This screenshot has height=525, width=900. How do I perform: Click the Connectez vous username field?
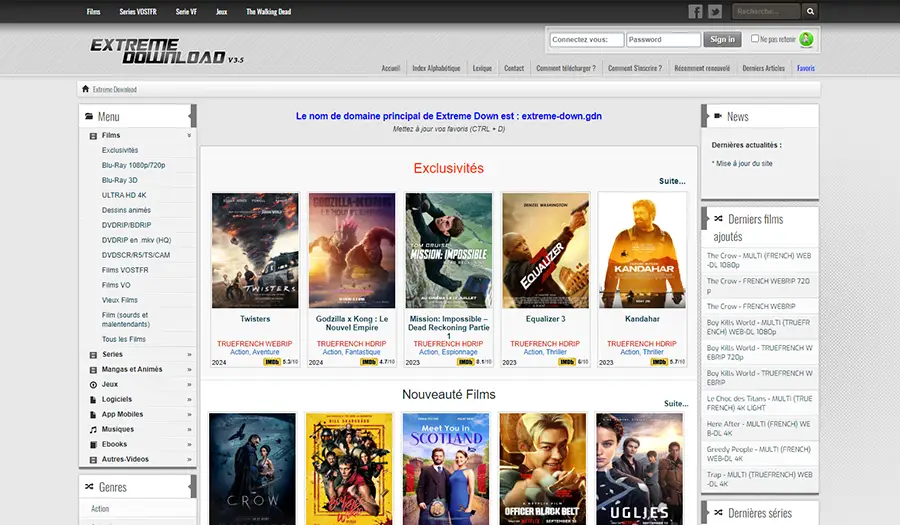pyautogui.click(x=587, y=40)
